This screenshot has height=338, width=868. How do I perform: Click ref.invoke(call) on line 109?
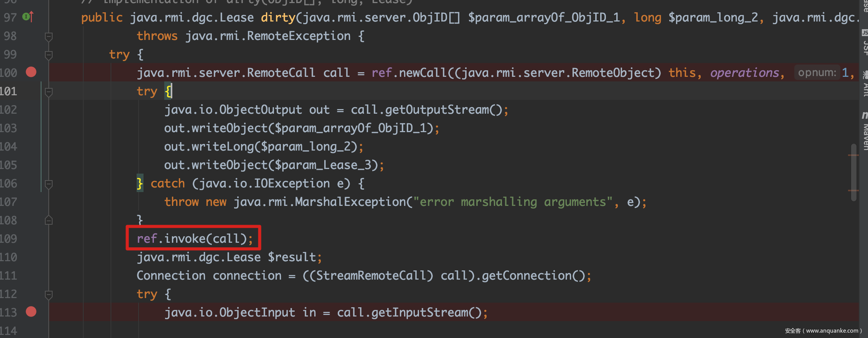click(194, 239)
